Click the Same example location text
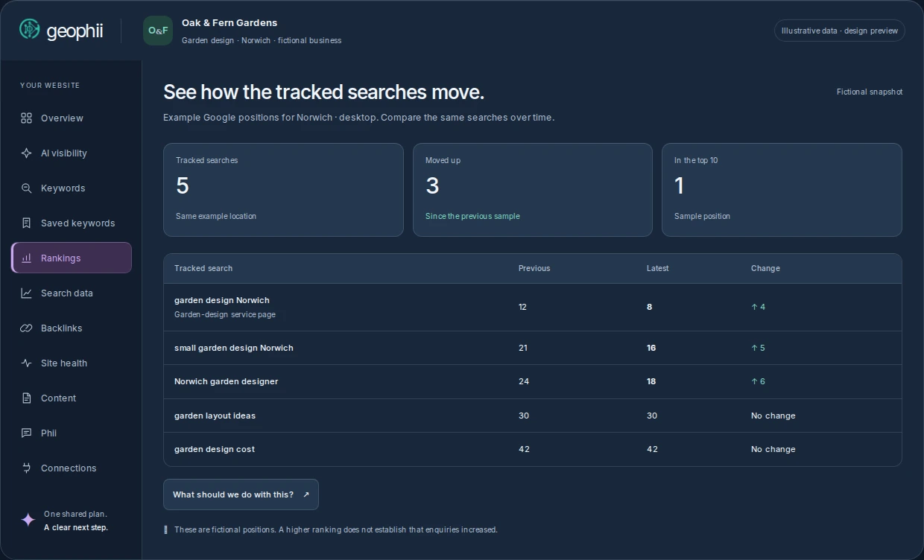 216,216
